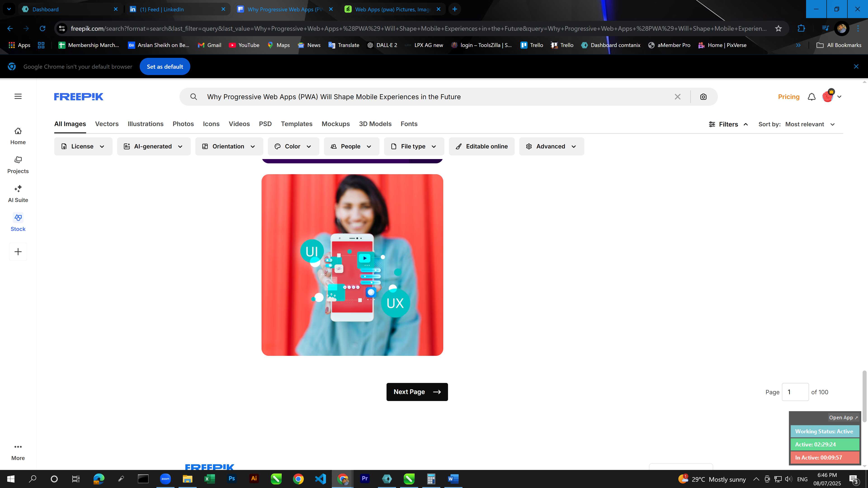Open the tab search dropdown arrow
868x488 pixels.
click(9, 9)
